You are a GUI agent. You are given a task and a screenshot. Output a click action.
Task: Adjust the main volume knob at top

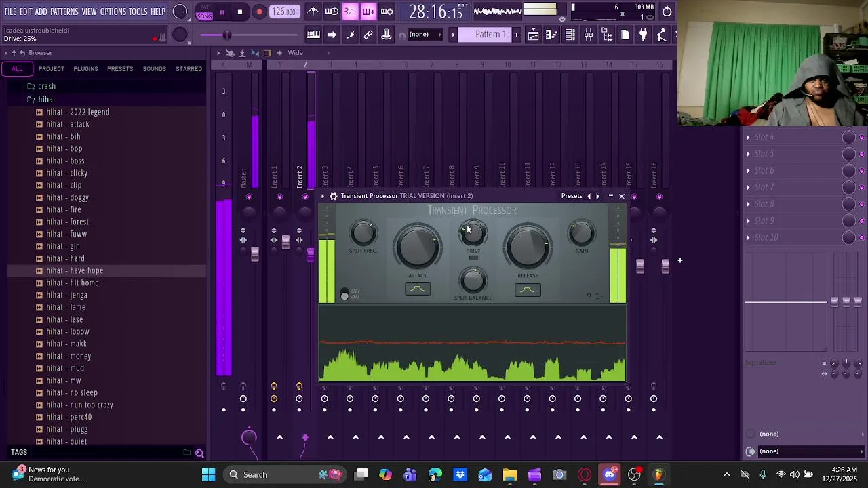(180, 12)
